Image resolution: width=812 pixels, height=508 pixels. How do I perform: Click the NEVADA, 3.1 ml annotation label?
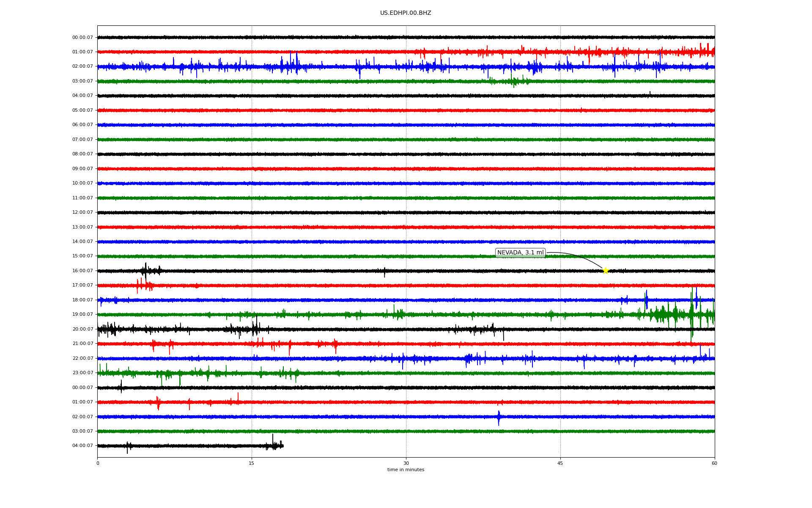point(520,253)
